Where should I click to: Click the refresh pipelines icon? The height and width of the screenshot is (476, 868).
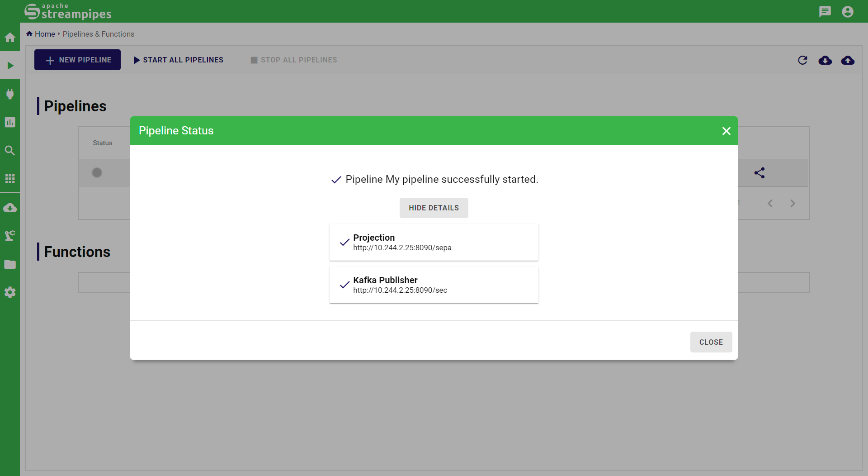click(802, 60)
